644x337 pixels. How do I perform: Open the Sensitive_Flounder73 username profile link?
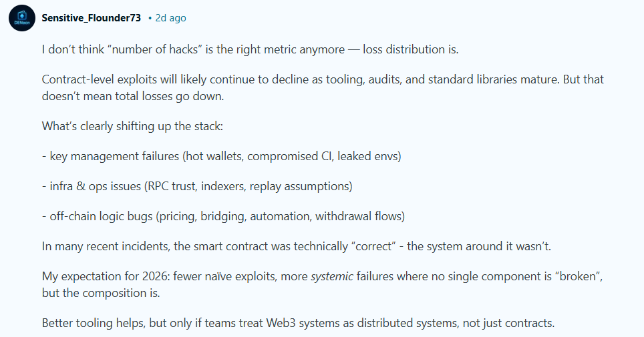coord(91,18)
